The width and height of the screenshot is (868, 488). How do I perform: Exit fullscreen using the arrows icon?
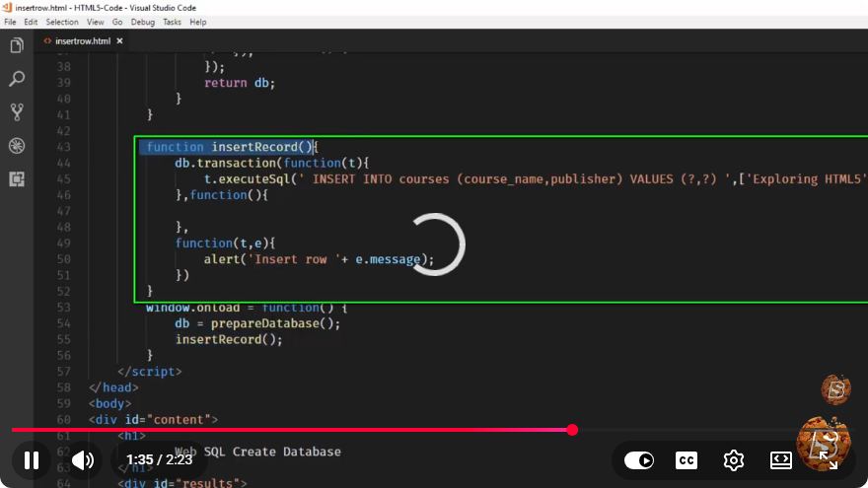(829, 459)
